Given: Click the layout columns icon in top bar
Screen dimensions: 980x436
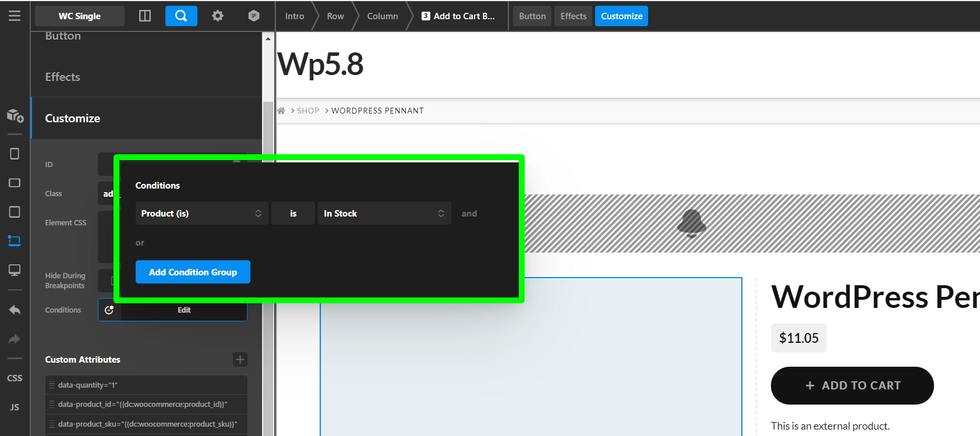Looking at the screenshot, I should pos(145,16).
